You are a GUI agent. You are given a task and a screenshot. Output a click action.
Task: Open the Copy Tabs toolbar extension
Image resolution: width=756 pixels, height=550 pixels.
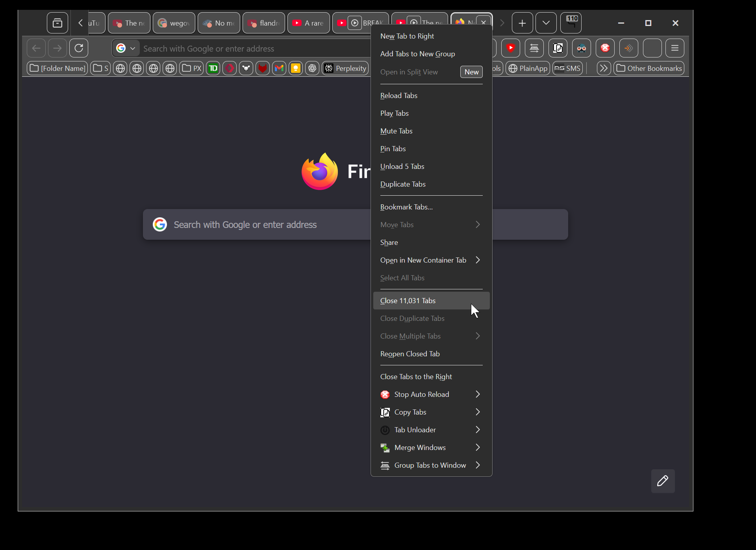tap(558, 48)
